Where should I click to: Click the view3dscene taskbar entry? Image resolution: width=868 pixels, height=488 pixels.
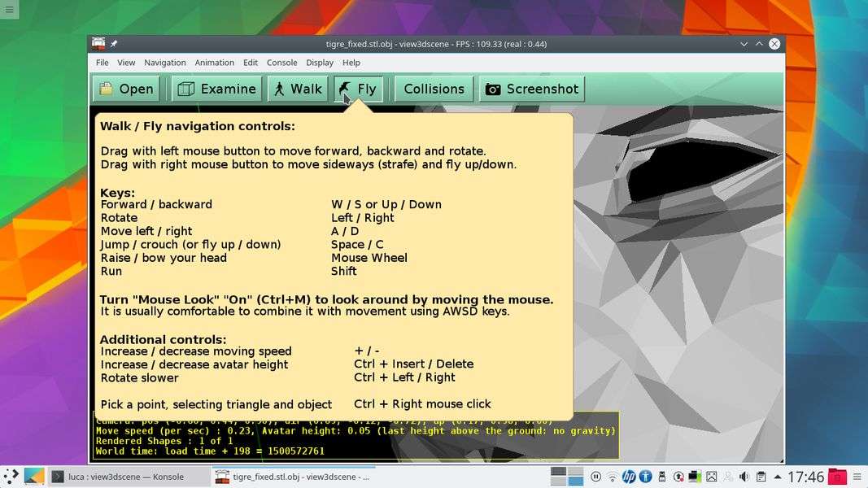pyautogui.click(x=292, y=477)
